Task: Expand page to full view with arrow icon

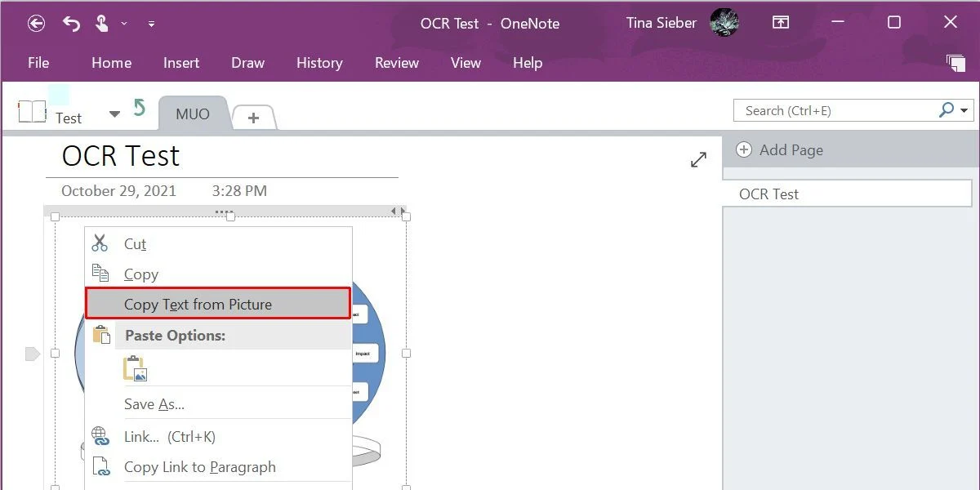Action: (698, 160)
